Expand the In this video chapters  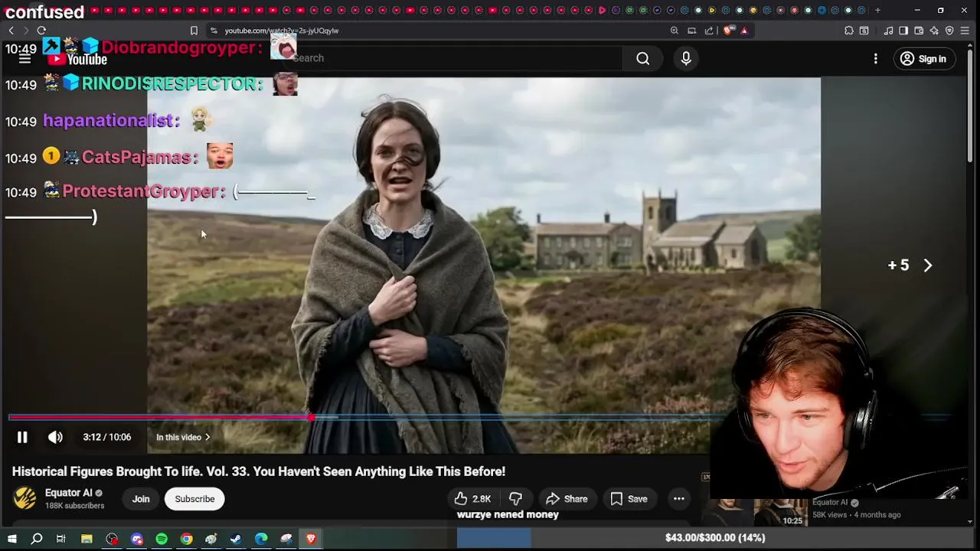183,437
